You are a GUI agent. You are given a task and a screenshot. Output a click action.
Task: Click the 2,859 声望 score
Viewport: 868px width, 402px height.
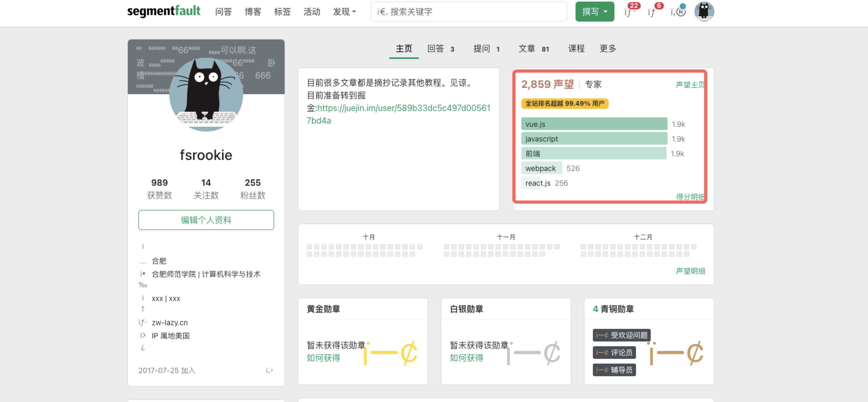[547, 84]
